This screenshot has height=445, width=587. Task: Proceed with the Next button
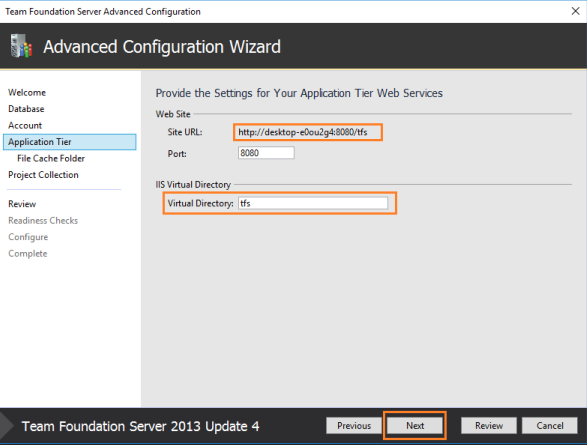click(x=415, y=426)
